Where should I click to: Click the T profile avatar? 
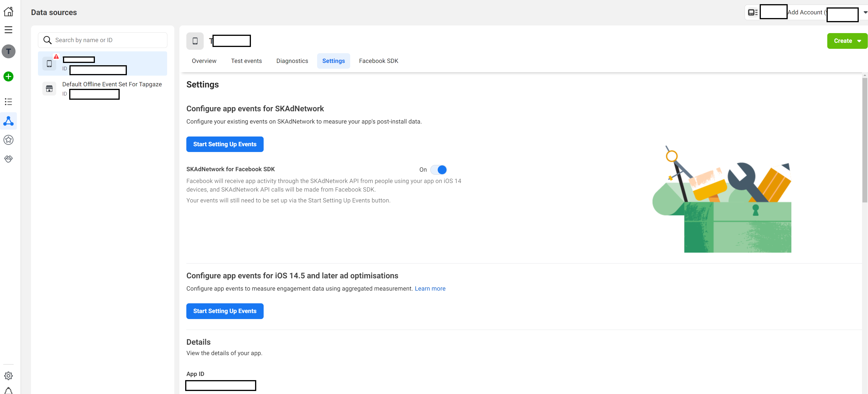pos(8,52)
